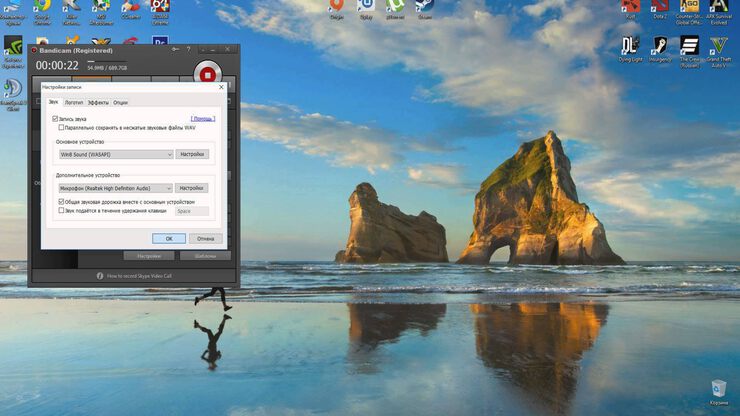Select the TeamSpeak 3 Client shortcut
740x416 pixels.
click(13, 94)
